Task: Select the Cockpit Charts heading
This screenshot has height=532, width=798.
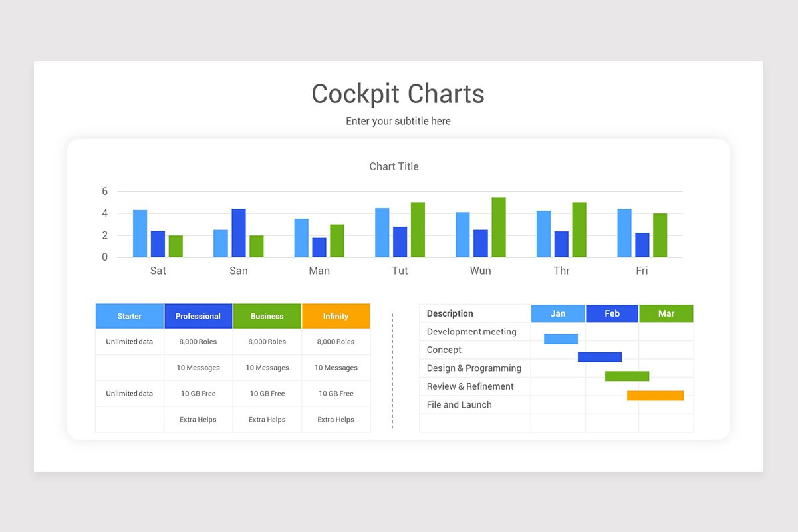Action: click(398, 94)
